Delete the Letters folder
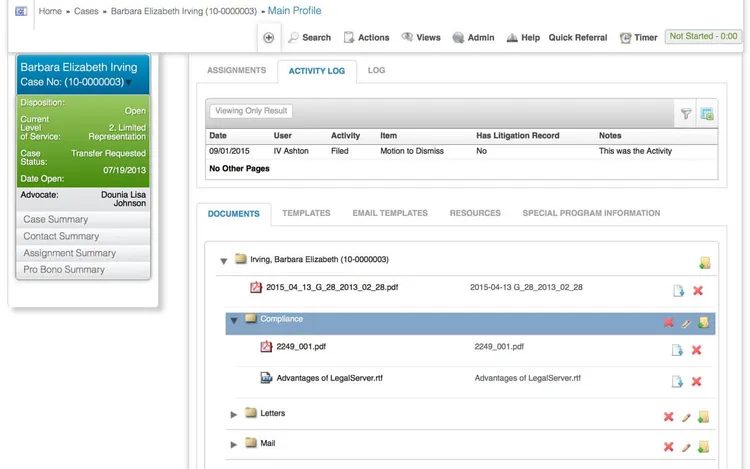This screenshot has height=469, width=750. [x=669, y=417]
